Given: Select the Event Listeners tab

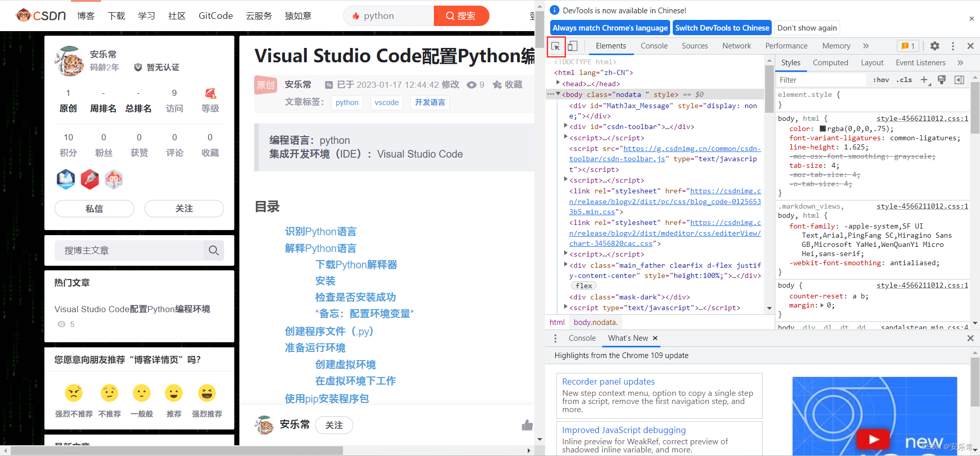Looking at the screenshot, I should [920, 63].
